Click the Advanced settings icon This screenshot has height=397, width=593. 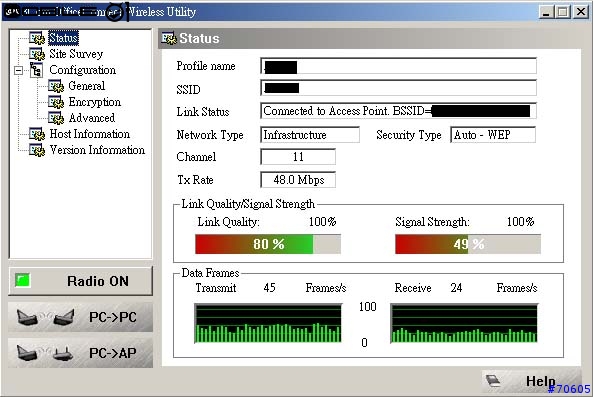click(x=56, y=118)
